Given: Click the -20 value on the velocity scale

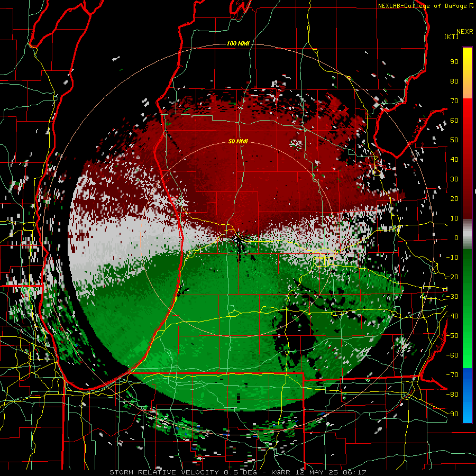Looking at the screenshot, I should click(452, 277).
